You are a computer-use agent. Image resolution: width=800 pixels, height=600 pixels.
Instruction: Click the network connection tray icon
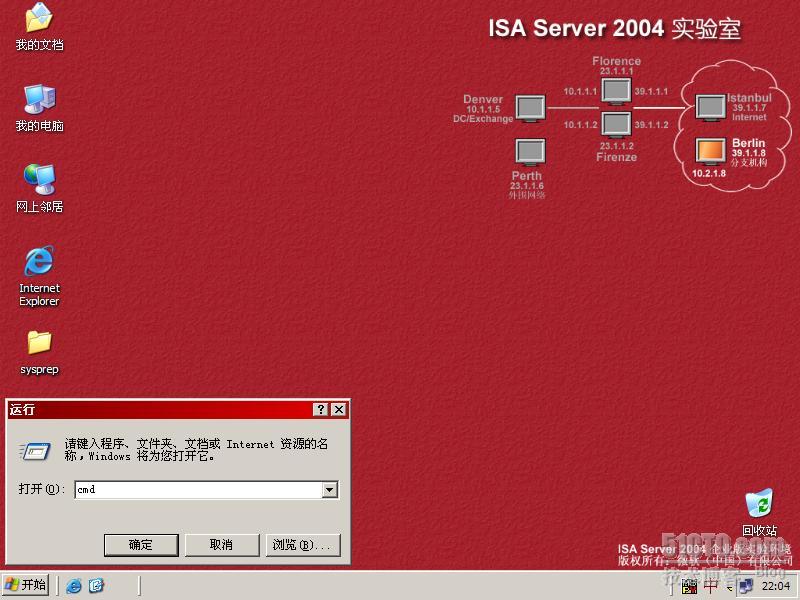click(746, 586)
